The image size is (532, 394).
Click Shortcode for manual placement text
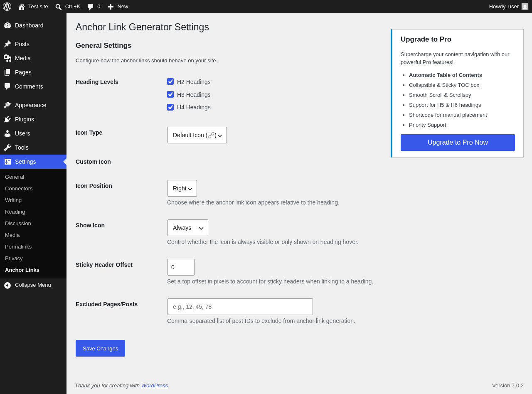tap(448, 115)
